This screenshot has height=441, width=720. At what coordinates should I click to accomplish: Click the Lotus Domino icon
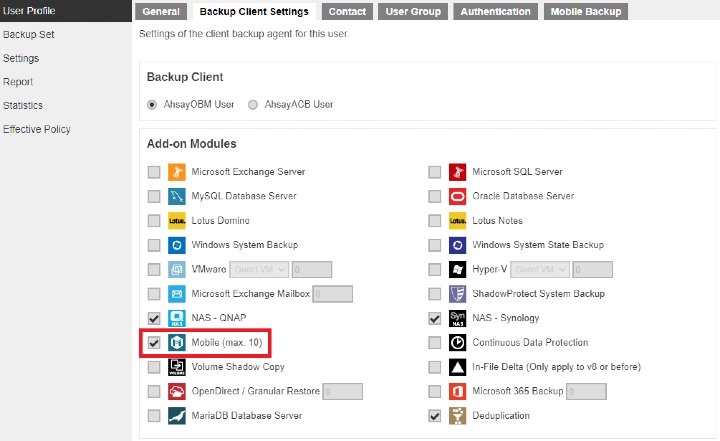coord(177,220)
